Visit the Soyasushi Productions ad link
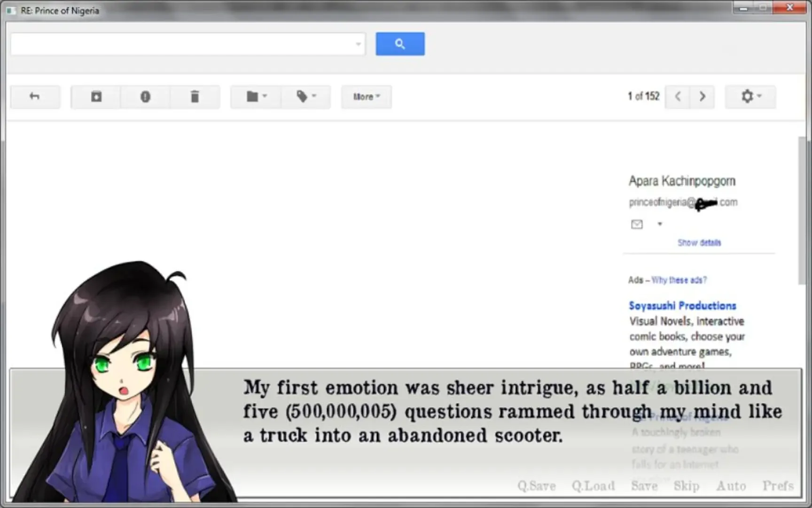Screen dimensions: 812x508 pos(682,305)
